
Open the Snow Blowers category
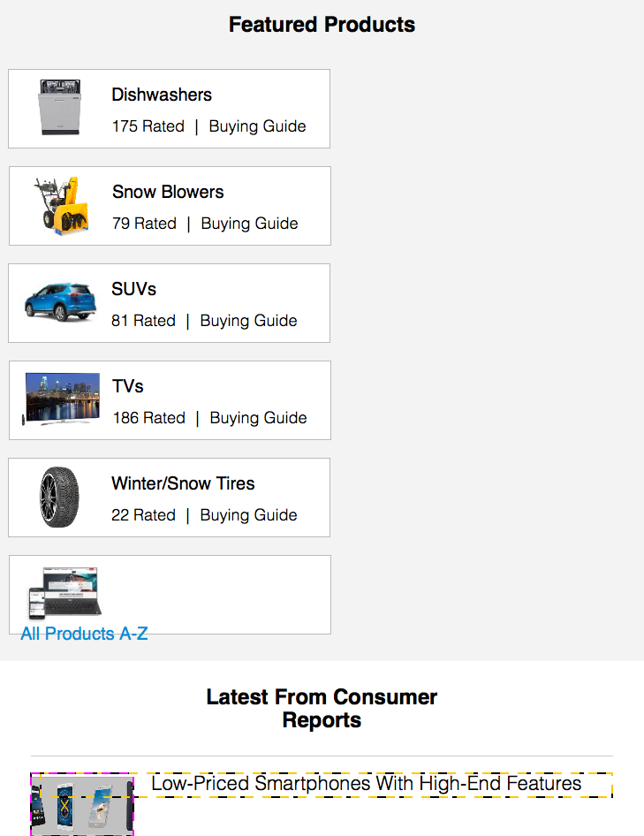click(x=168, y=192)
